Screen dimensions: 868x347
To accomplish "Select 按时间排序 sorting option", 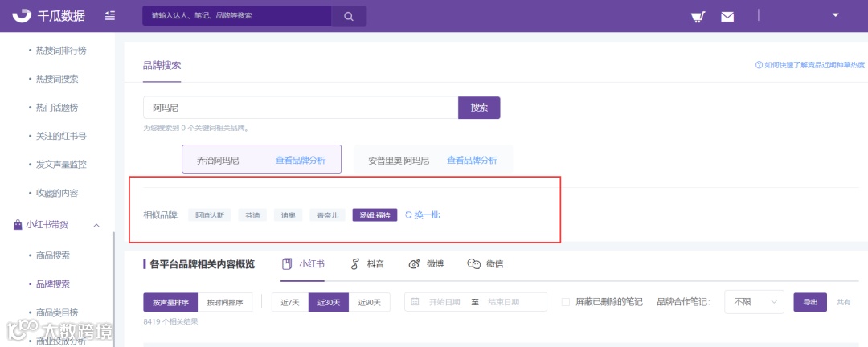I will coord(225,302).
